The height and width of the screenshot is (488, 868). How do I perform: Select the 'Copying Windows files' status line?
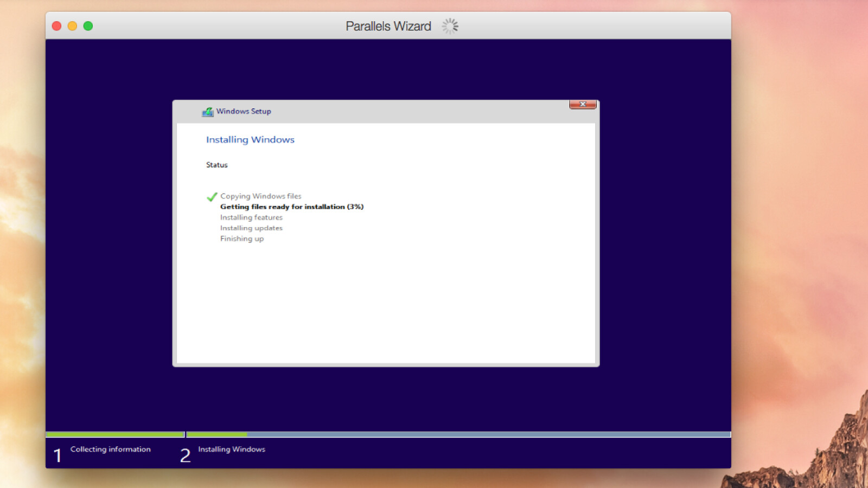coord(260,196)
